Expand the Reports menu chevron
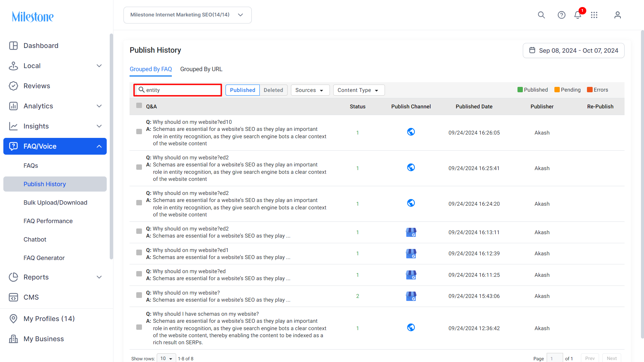The width and height of the screenshot is (644, 362). (99, 277)
